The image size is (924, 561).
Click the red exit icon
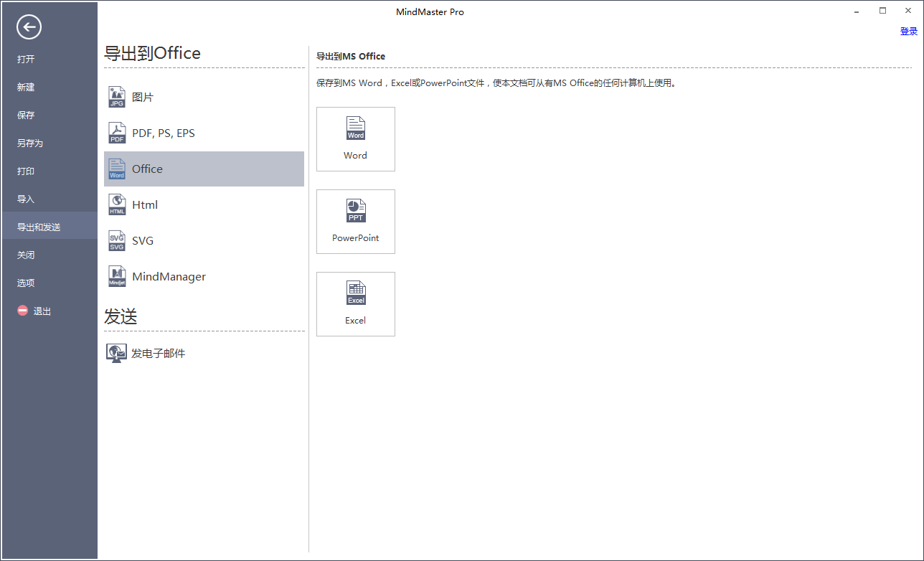click(23, 311)
